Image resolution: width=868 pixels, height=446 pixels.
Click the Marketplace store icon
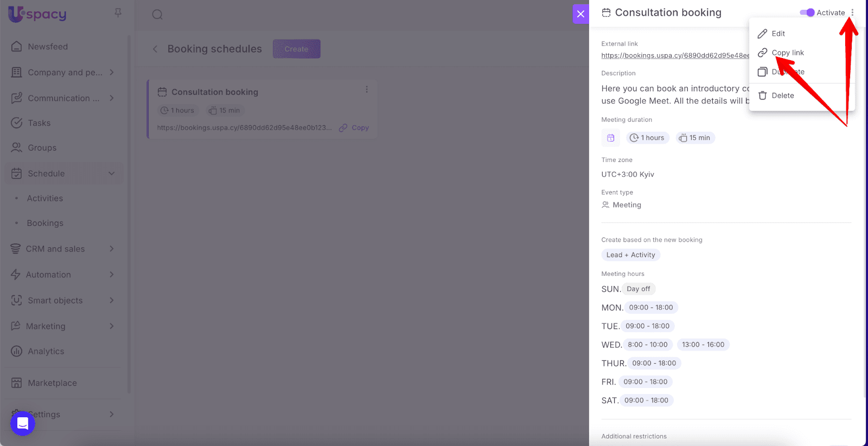[x=17, y=383]
